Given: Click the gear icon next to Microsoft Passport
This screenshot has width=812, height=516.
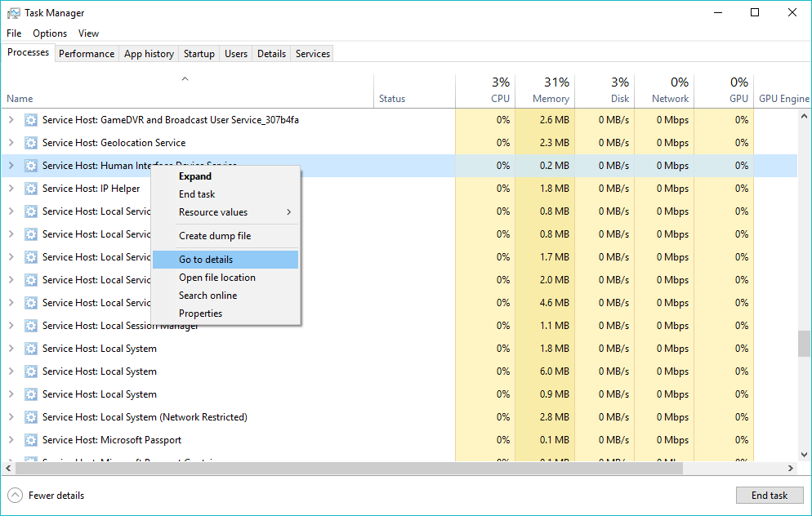Looking at the screenshot, I should (x=31, y=440).
